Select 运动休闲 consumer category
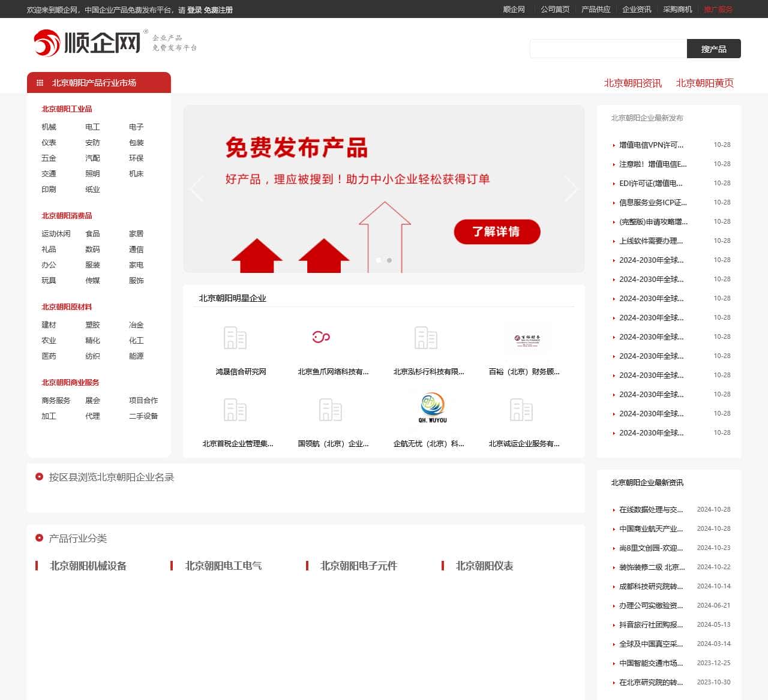Viewport: 768px width, 700px height. [x=56, y=234]
